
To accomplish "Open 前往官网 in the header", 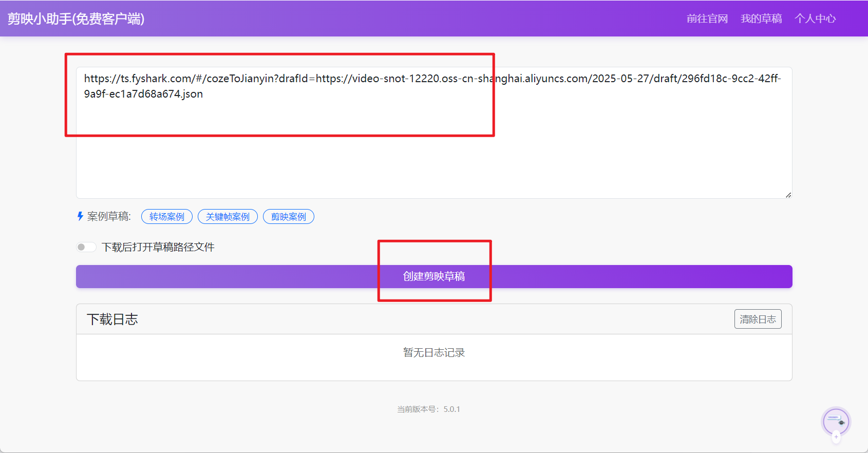I will [707, 18].
